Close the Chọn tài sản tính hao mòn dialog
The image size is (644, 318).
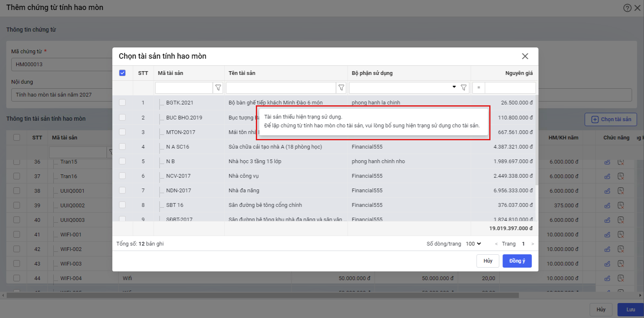[525, 56]
